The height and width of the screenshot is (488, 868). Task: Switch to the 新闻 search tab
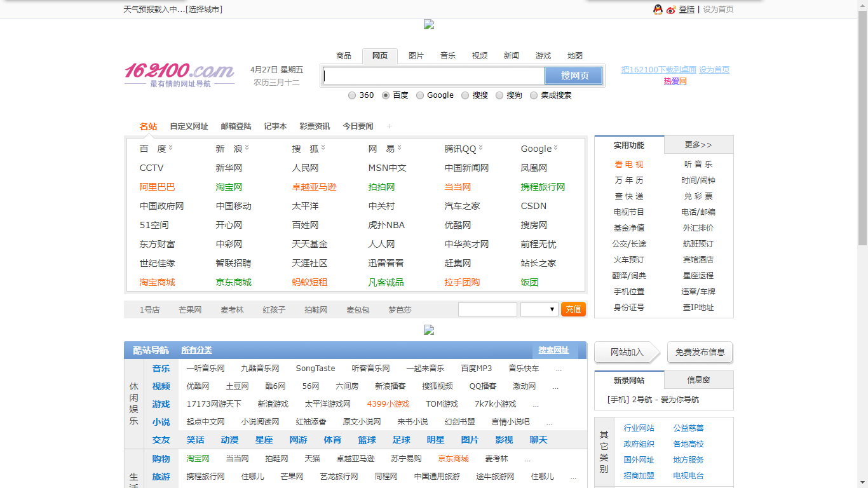(x=512, y=56)
